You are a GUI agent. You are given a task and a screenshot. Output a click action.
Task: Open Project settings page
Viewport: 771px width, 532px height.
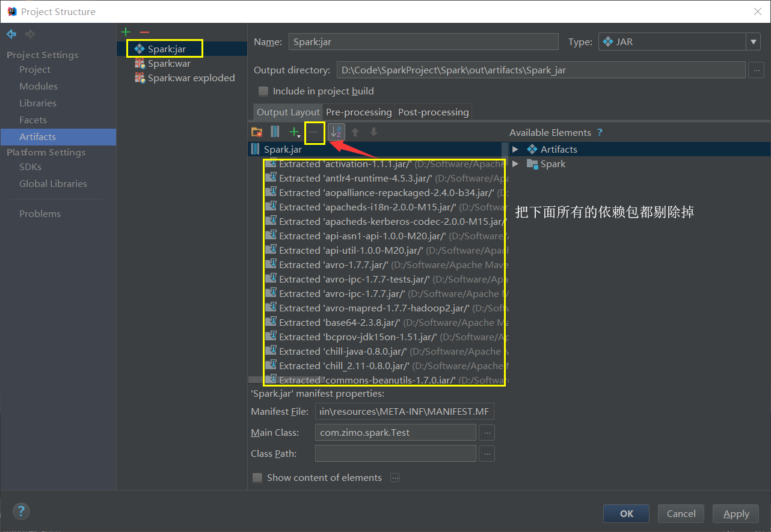click(x=35, y=69)
